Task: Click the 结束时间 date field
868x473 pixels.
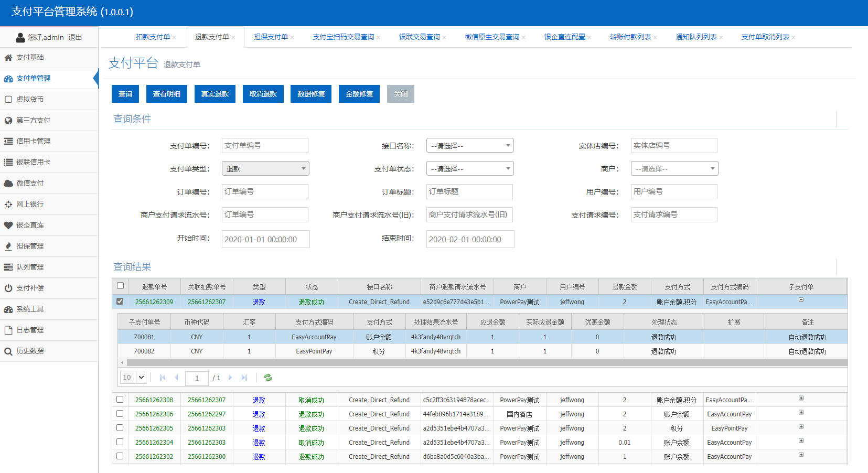Action: point(470,239)
